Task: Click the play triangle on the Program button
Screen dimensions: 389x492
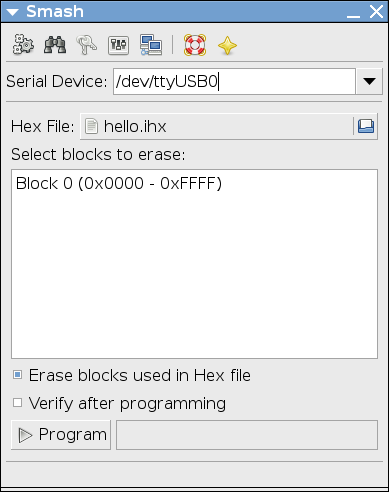Action: (x=25, y=435)
